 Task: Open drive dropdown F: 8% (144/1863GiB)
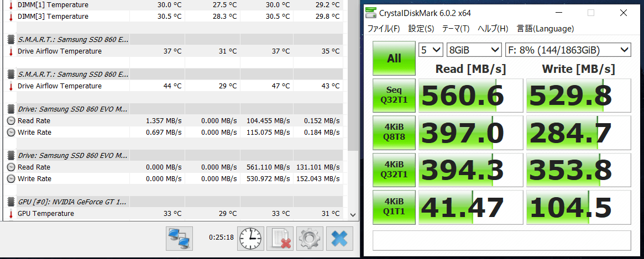568,50
